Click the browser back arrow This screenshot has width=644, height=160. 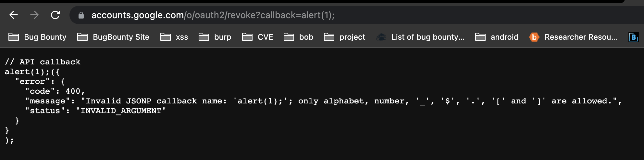[x=13, y=15]
